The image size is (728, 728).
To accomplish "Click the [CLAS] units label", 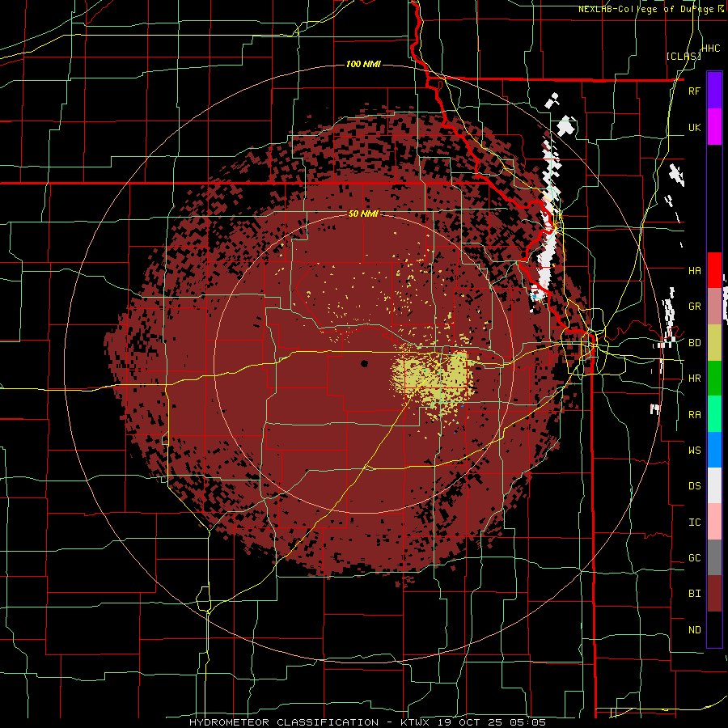I will (684, 56).
